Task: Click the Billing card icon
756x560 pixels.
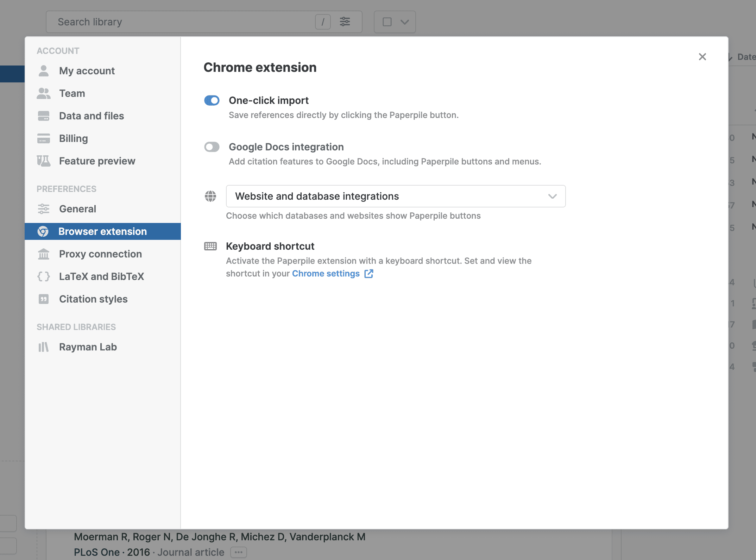Action: pos(44,138)
